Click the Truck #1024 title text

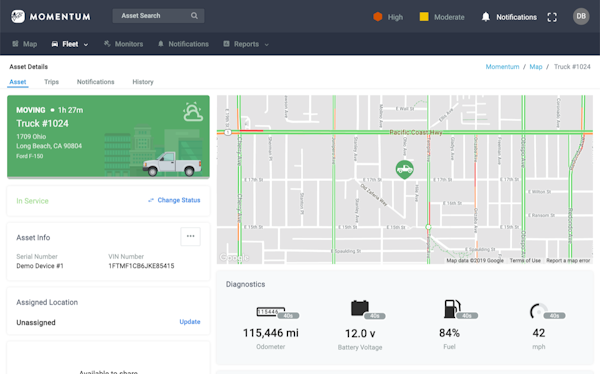(42, 123)
